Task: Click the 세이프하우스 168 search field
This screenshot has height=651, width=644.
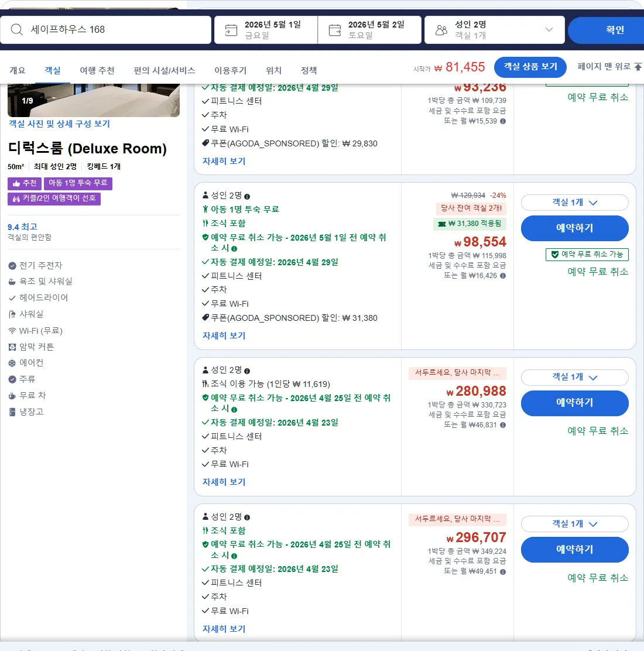Action: (106, 30)
